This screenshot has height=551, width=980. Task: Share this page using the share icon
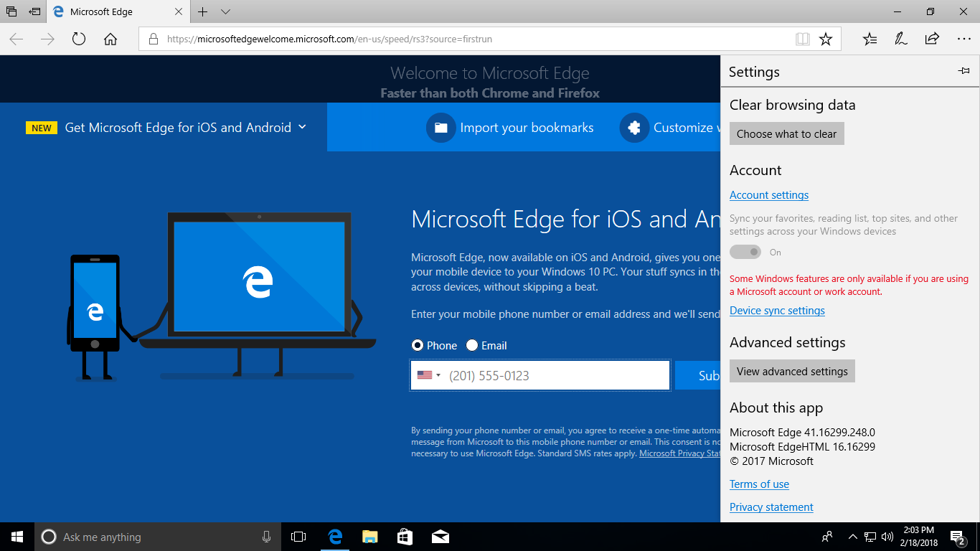point(932,39)
